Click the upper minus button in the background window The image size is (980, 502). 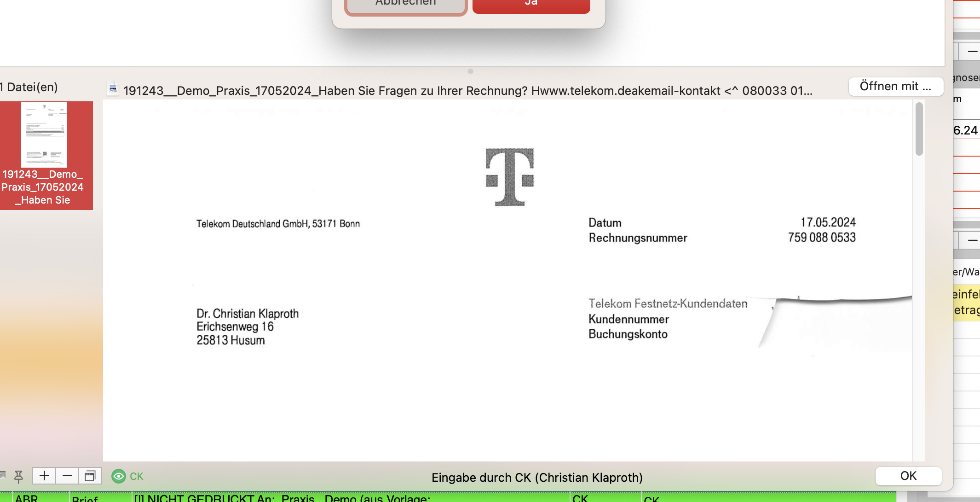[x=972, y=52]
